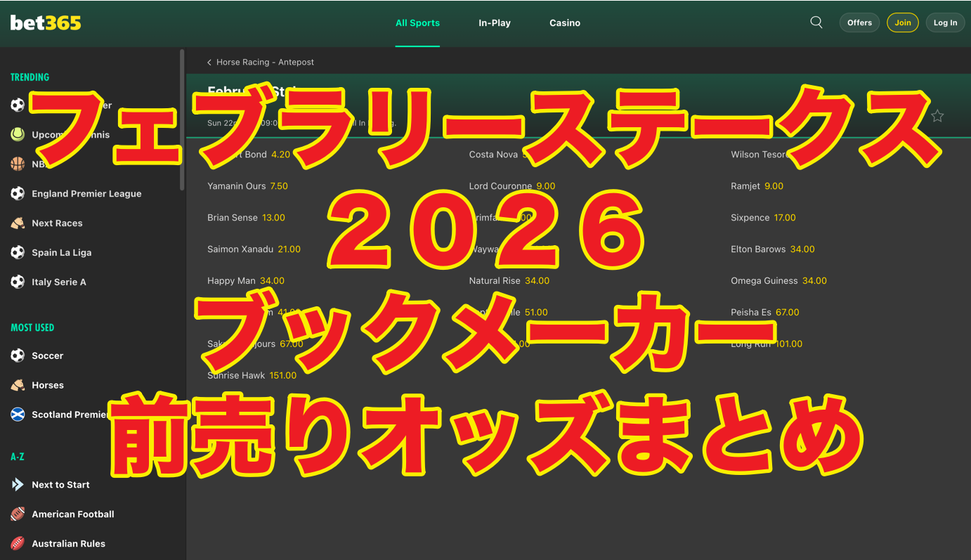The width and height of the screenshot is (971, 560).
Task: Select Elton Barows at odds 34.00
Action: [773, 249]
